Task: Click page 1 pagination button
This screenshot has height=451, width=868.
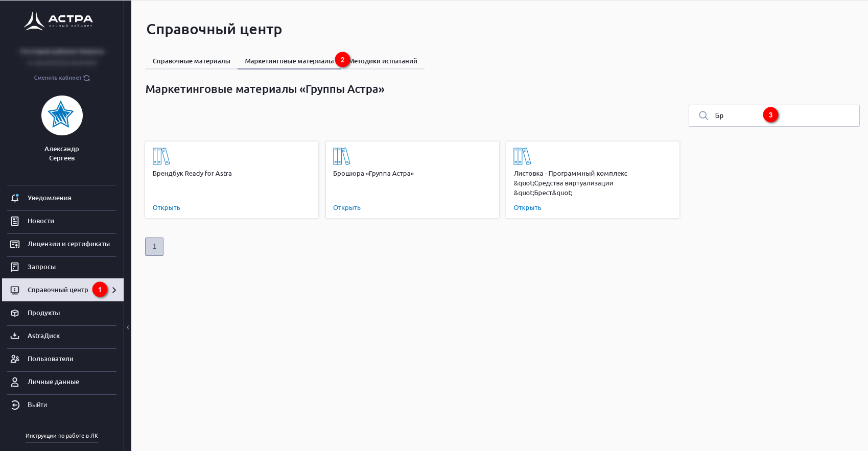Action: click(x=154, y=247)
